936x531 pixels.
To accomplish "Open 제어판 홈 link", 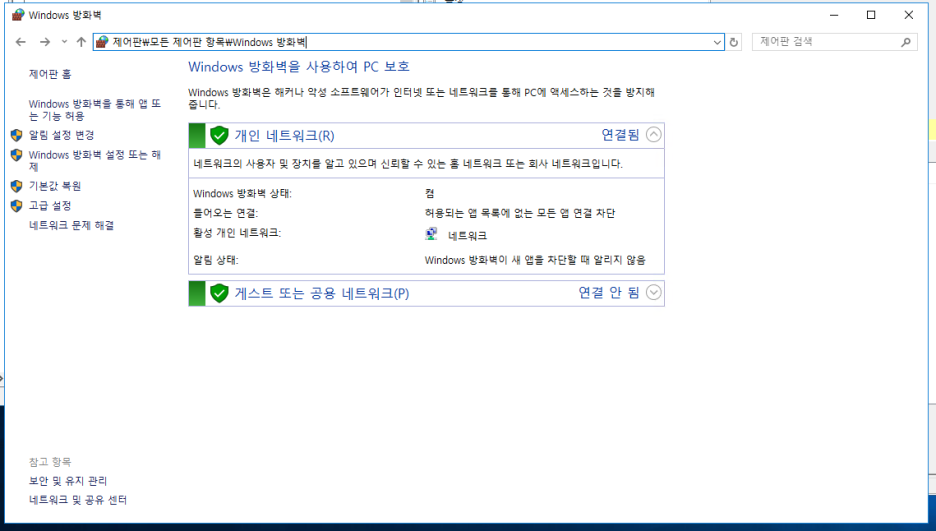I will (x=50, y=74).
